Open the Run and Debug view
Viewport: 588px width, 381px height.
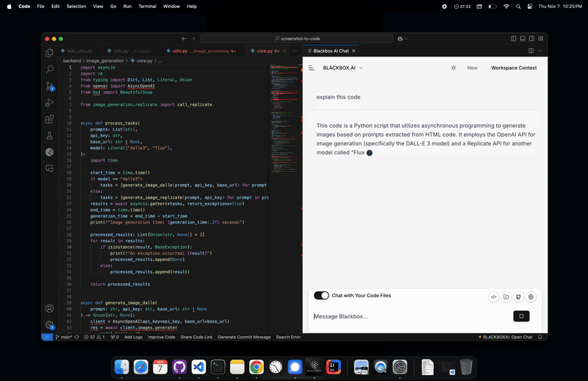[x=49, y=102]
